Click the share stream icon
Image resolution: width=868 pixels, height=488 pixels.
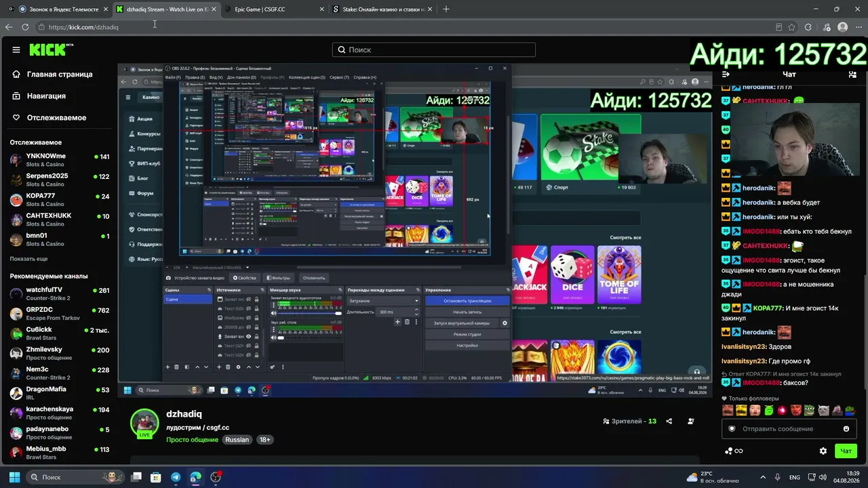coord(669,421)
